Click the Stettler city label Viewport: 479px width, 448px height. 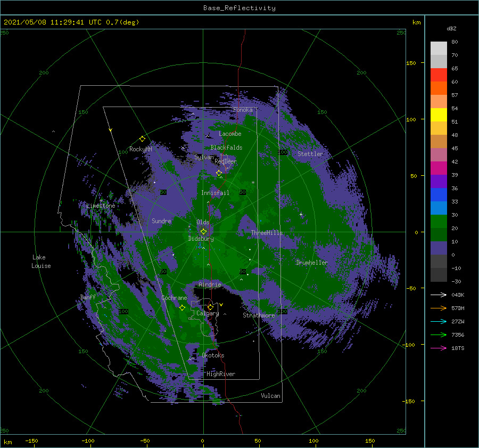pos(310,154)
